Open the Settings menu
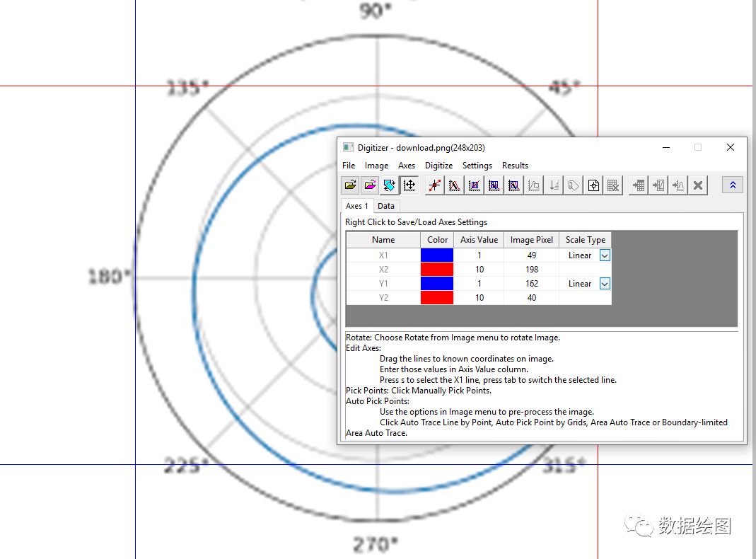The image size is (756, 559). coord(477,166)
